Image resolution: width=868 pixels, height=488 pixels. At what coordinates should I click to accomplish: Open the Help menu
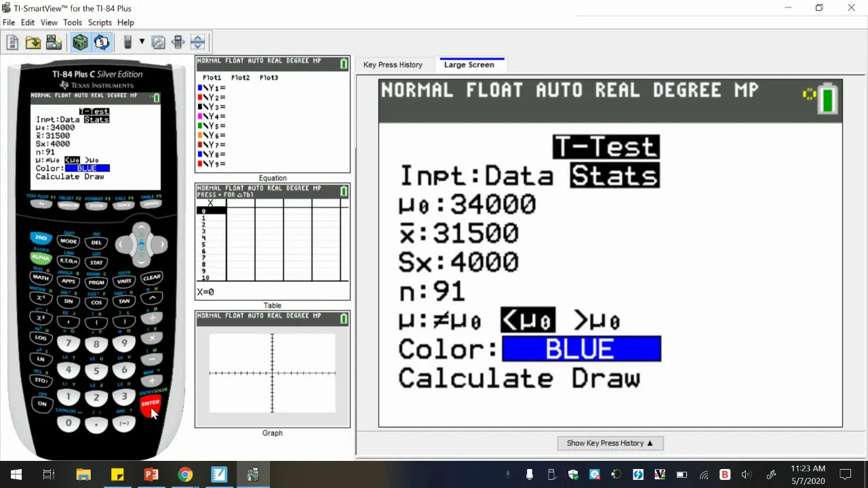(x=125, y=22)
